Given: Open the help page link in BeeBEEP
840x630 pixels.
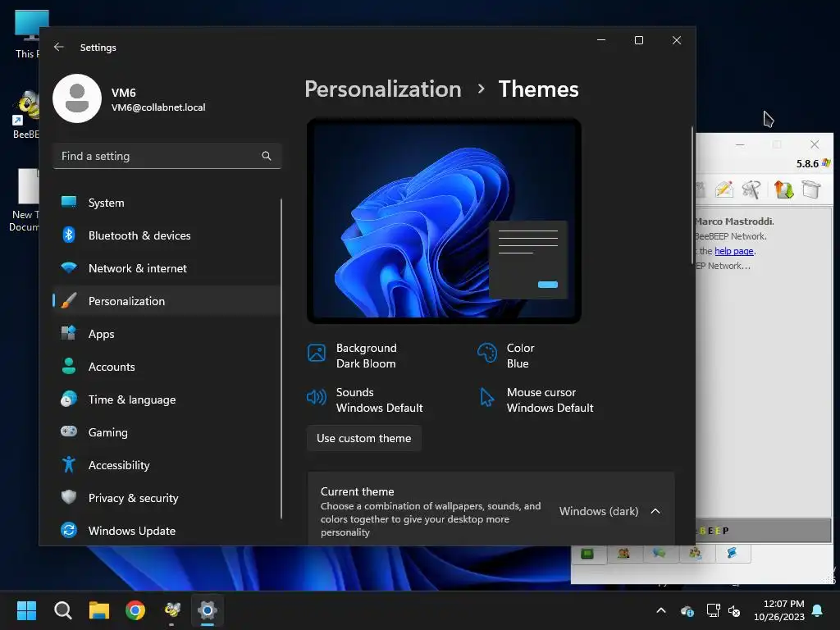Looking at the screenshot, I should [734, 251].
